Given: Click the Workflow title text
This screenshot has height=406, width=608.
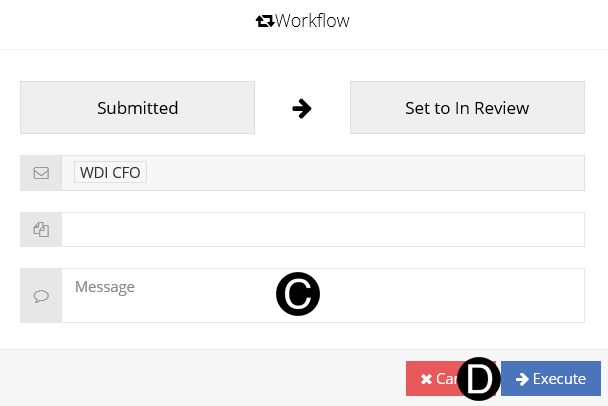Looking at the screenshot, I should coord(312,21).
